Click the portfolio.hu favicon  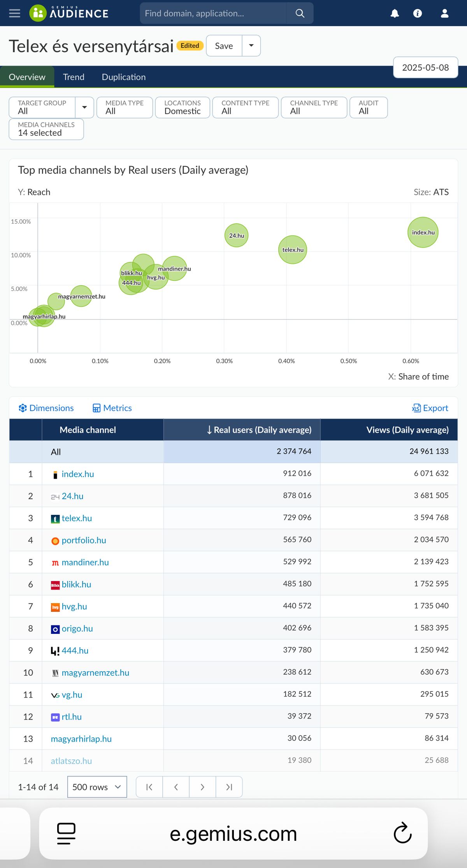(x=55, y=541)
